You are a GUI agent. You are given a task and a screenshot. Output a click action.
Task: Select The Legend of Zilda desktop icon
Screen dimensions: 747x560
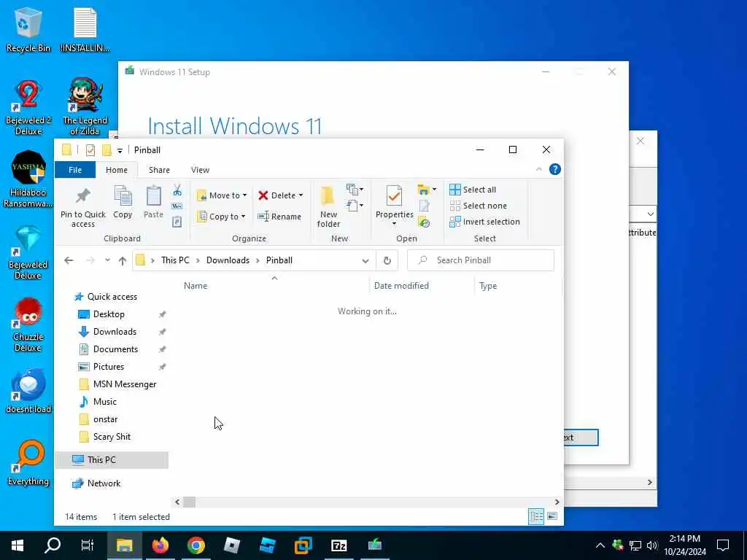pos(85,106)
